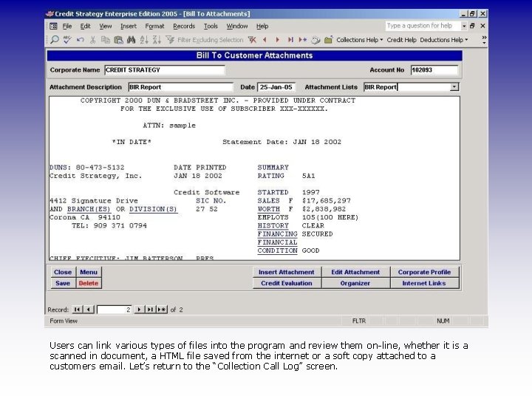Click the Save button
The height and width of the screenshot is (399, 532).
pos(63,283)
